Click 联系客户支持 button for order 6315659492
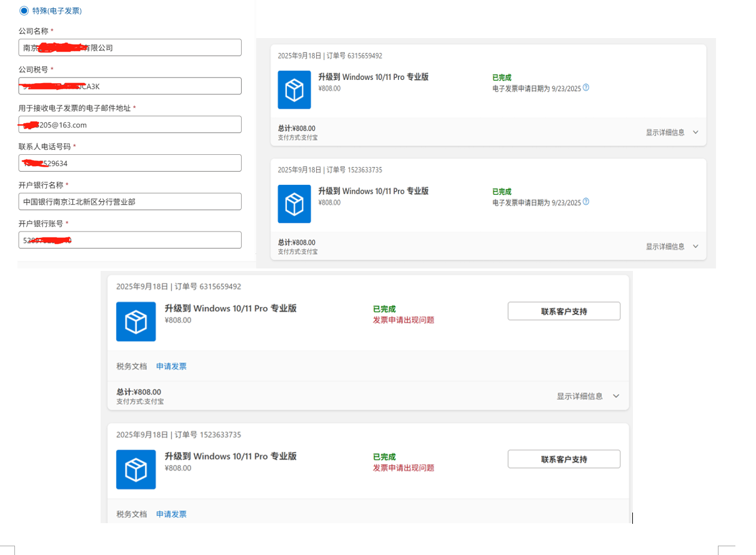The image size is (756, 555). click(564, 312)
